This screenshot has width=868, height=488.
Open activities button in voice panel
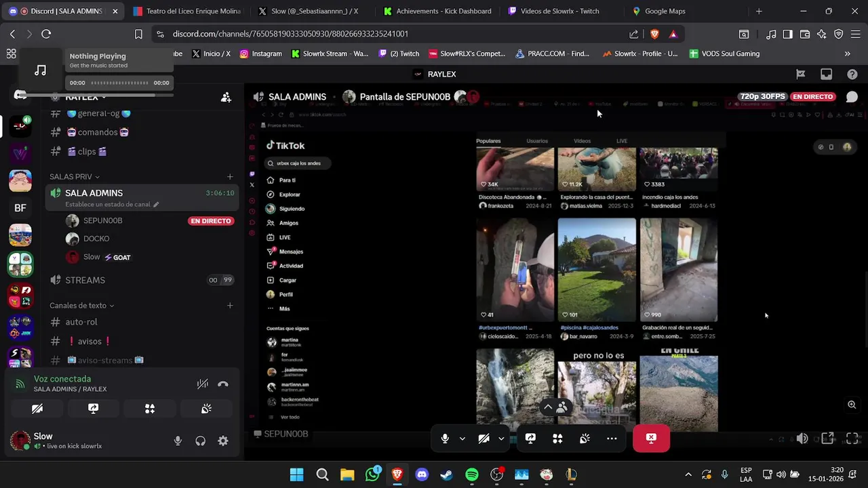coord(150,409)
